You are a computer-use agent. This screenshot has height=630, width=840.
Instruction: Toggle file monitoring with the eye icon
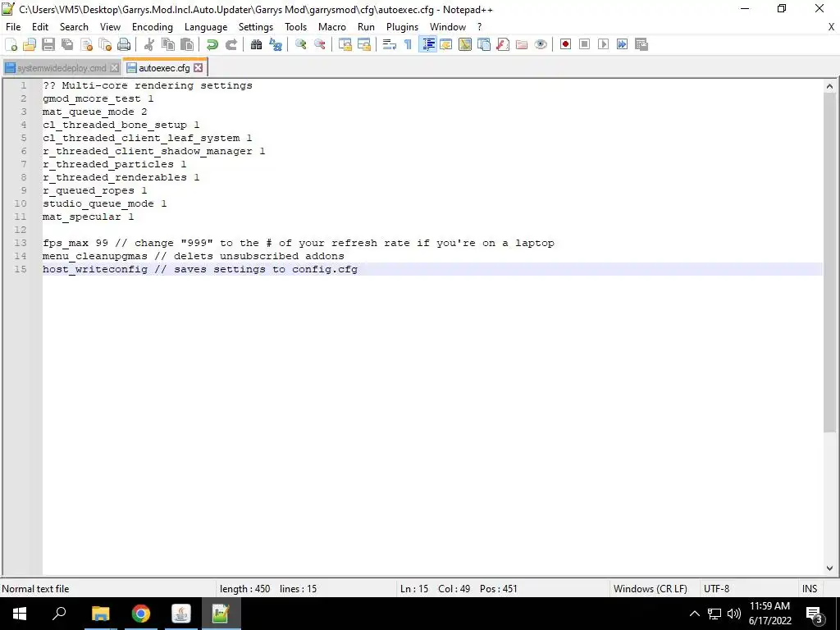point(541,44)
